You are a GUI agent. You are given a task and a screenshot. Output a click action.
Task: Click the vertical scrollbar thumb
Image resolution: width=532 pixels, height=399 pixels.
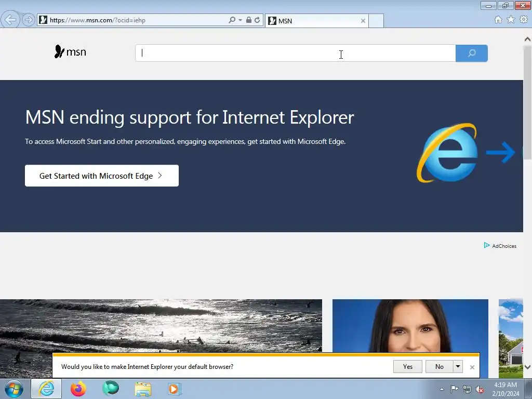pos(528,102)
